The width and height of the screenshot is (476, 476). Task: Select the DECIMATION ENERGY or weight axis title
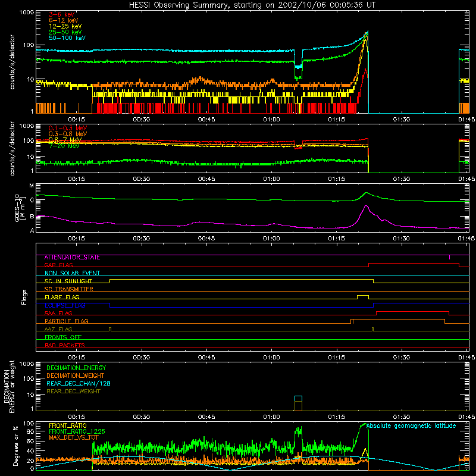coord(8,387)
